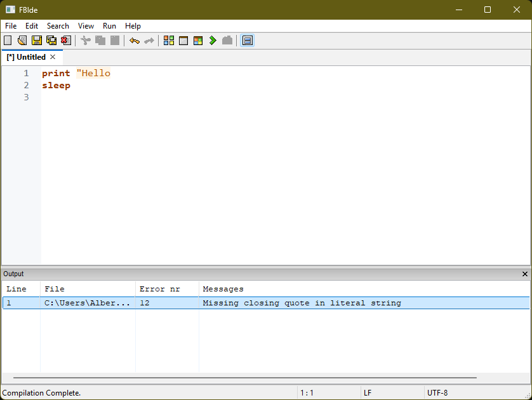Image resolution: width=532 pixels, height=400 pixels.
Task: Open the Edit menu
Action: coord(32,26)
